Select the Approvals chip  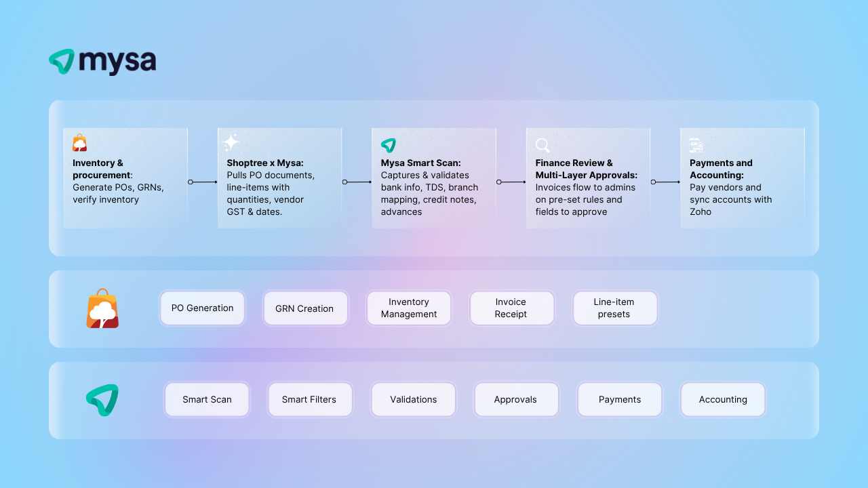tap(515, 399)
